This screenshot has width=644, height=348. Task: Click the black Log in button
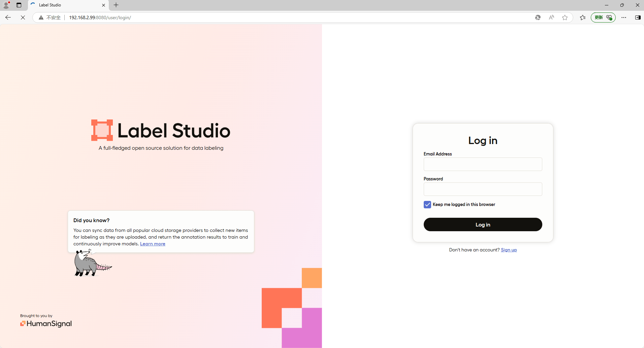coord(483,224)
